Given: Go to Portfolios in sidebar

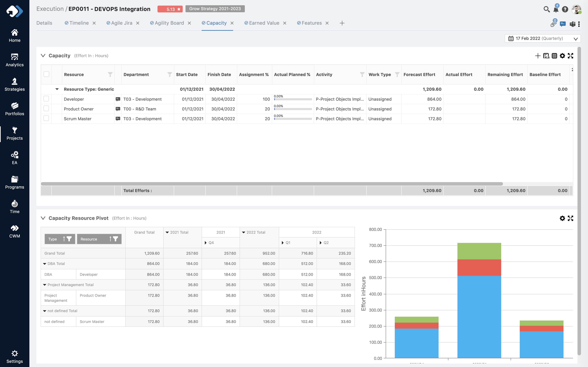Looking at the screenshot, I should [15, 109].
